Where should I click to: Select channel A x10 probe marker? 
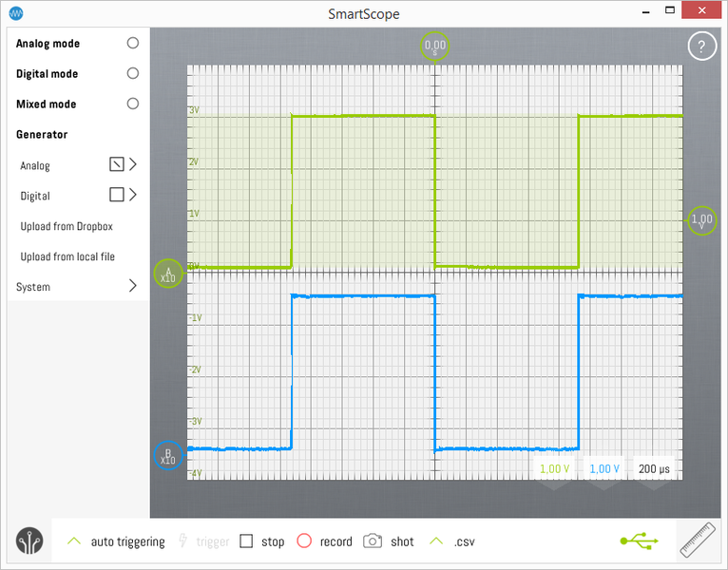167,275
